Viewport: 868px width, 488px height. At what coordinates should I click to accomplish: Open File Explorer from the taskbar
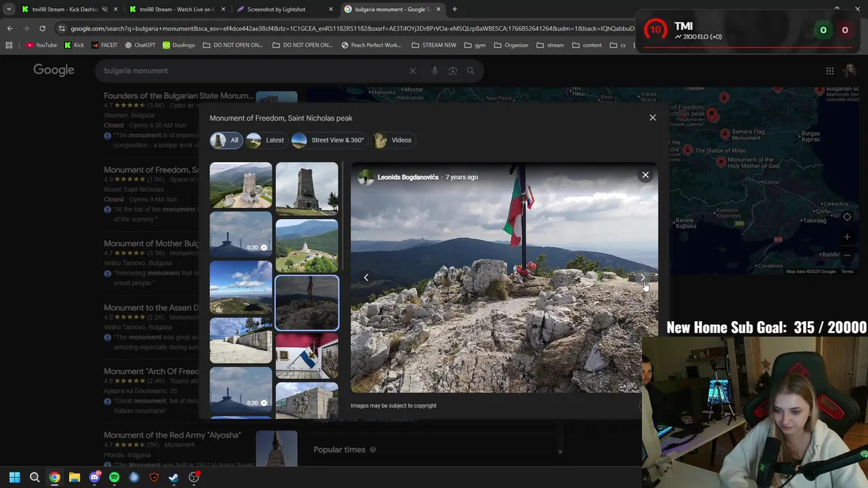74,477
